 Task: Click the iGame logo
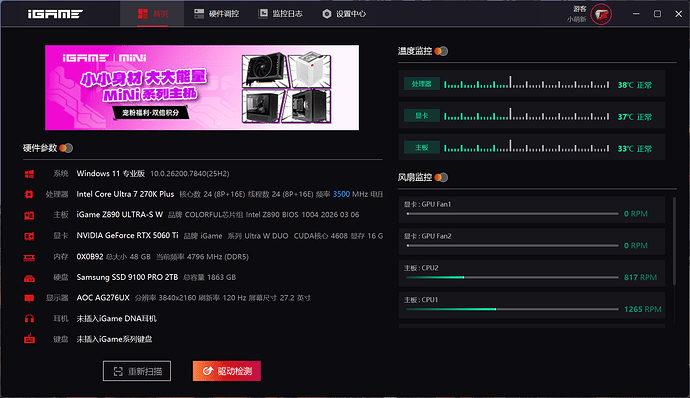pos(55,14)
